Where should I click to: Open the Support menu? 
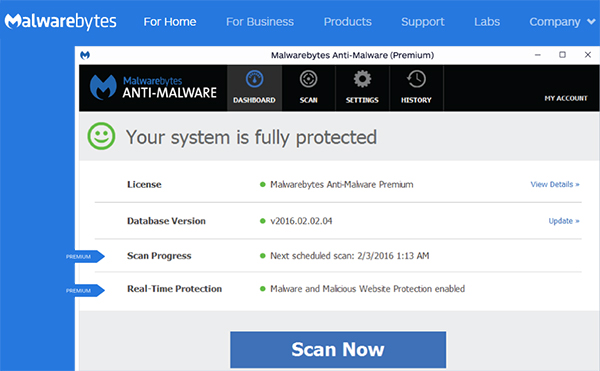(423, 22)
